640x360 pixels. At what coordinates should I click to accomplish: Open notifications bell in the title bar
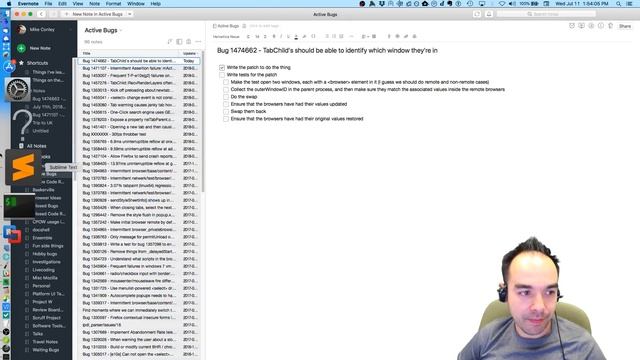tap(489, 14)
